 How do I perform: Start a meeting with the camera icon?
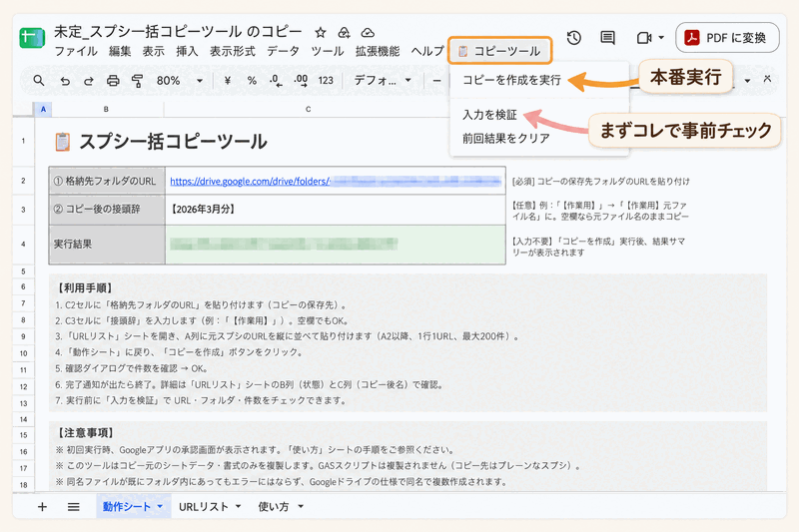(x=644, y=38)
